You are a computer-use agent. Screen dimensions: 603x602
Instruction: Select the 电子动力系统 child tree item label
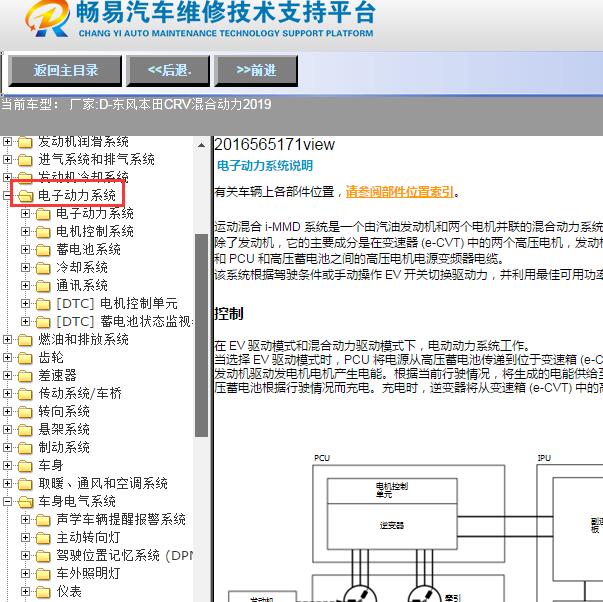coord(95,213)
